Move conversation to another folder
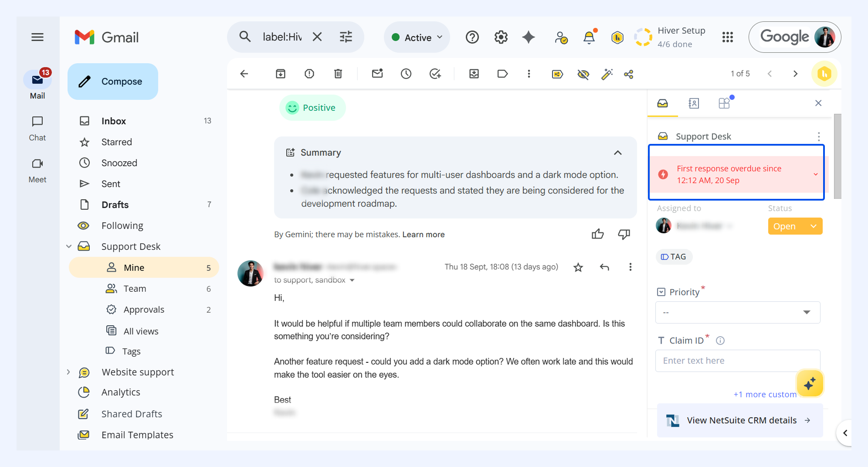The image size is (868, 467). (474, 74)
